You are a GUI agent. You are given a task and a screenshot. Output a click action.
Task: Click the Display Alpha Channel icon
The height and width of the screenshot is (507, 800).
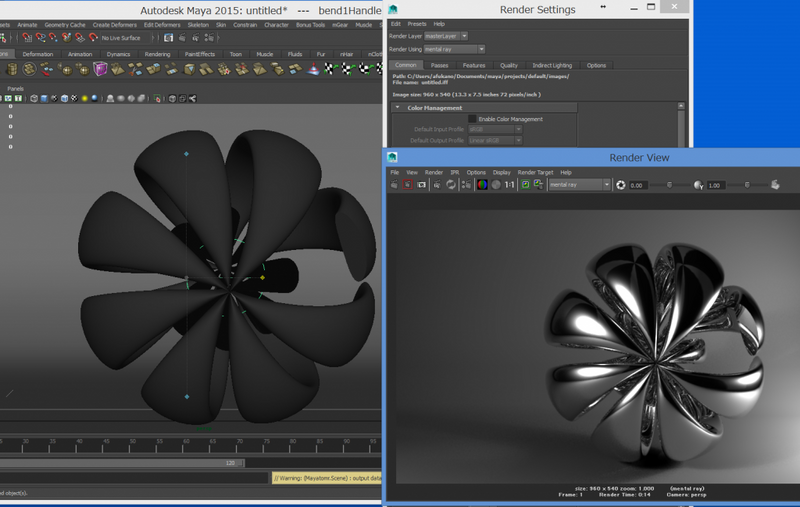click(495, 185)
